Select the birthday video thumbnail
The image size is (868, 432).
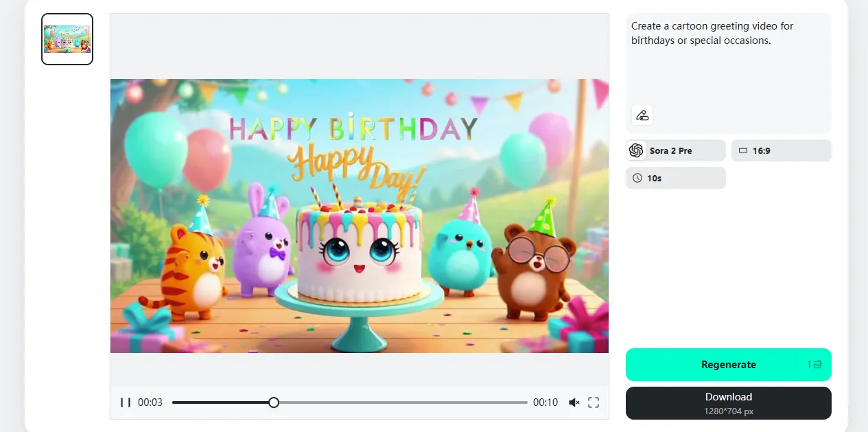pyautogui.click(x=67, y=38)
